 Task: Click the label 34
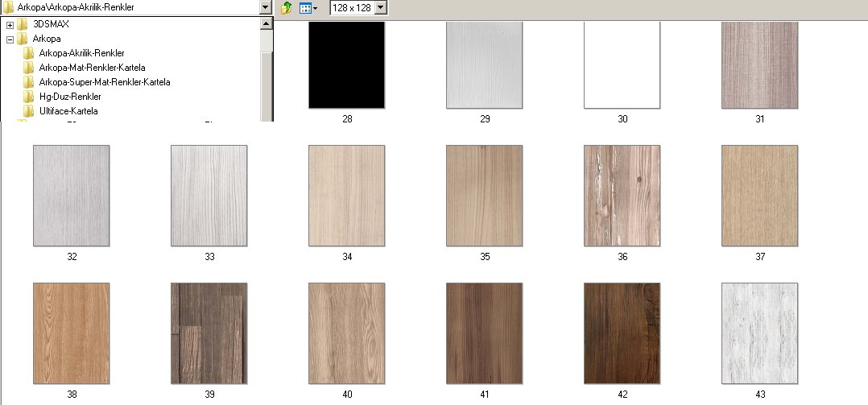pos(347,257)
